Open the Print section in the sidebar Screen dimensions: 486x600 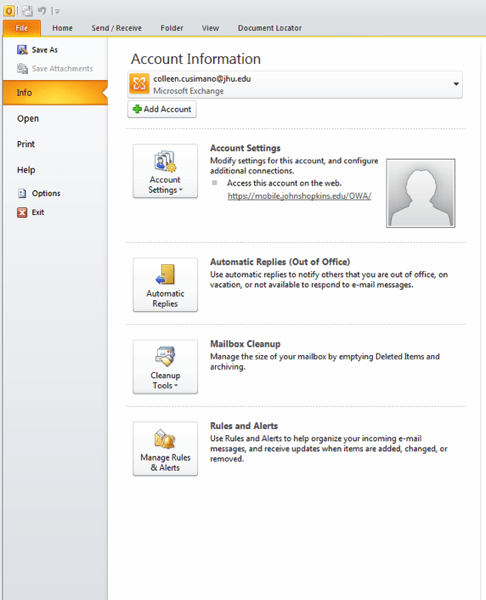26,144
